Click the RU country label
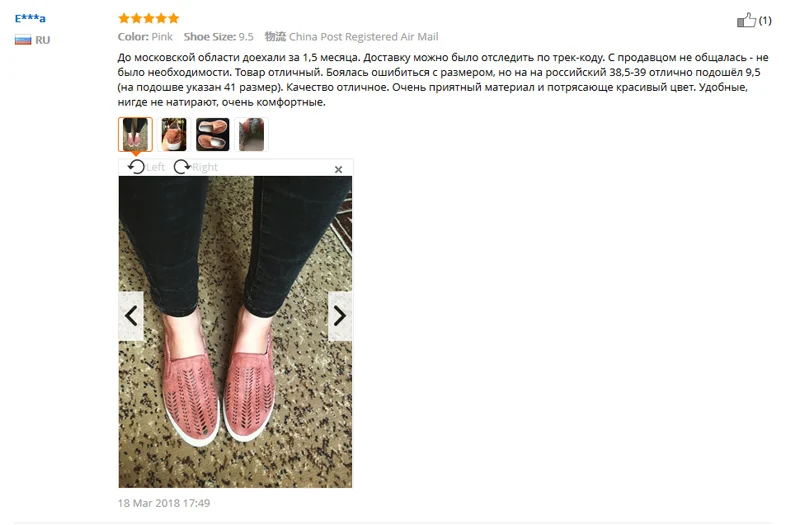Viewport: 800px width, 525px height. pyautogui.click(x=42, y=40)
